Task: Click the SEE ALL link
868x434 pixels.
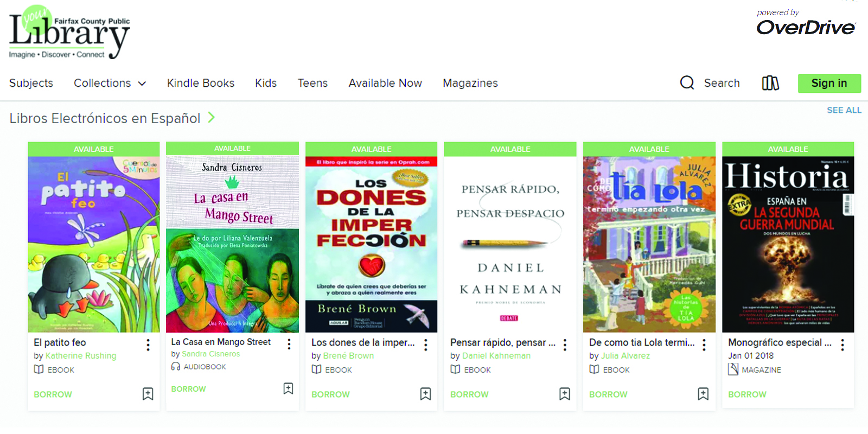Action: tap(844, 110)
